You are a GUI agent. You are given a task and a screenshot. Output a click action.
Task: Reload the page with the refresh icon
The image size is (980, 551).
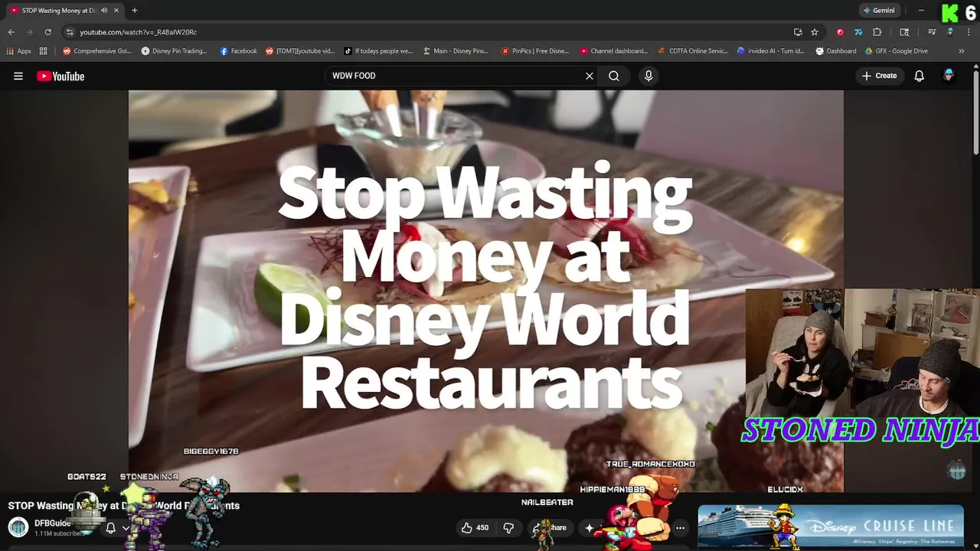[47, 32]
